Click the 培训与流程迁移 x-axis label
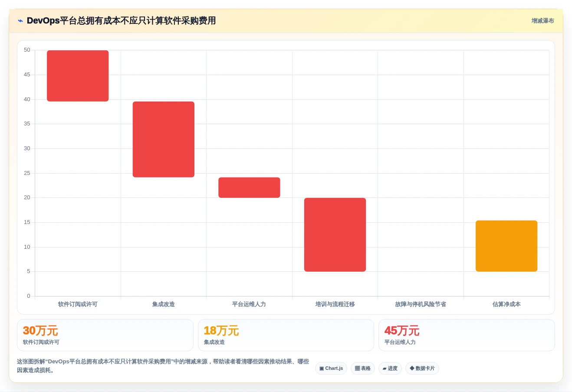The image size is (572, 392). pos(335,304)
